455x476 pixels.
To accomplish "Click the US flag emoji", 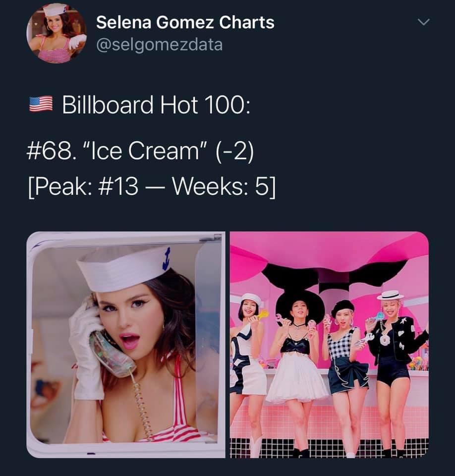I will pyautogui.click(x=41, y=104).
